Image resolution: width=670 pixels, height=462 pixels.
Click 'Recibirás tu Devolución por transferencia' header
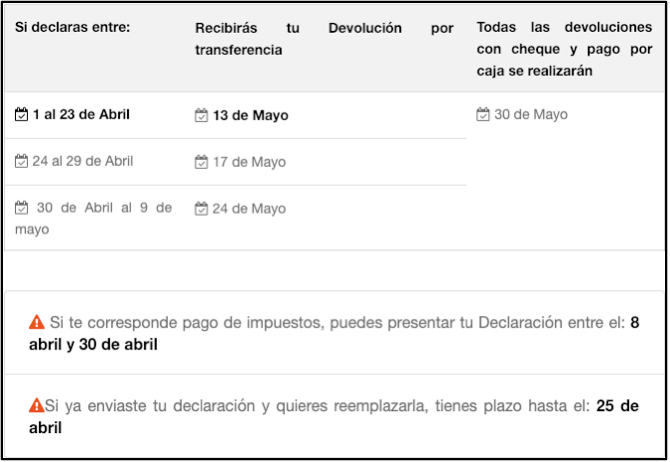[x=324, y=39]
